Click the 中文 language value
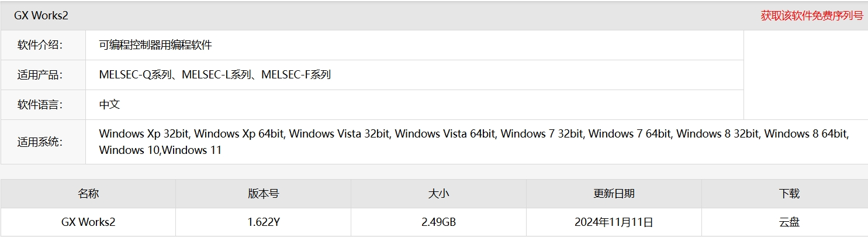 (109, 105)
